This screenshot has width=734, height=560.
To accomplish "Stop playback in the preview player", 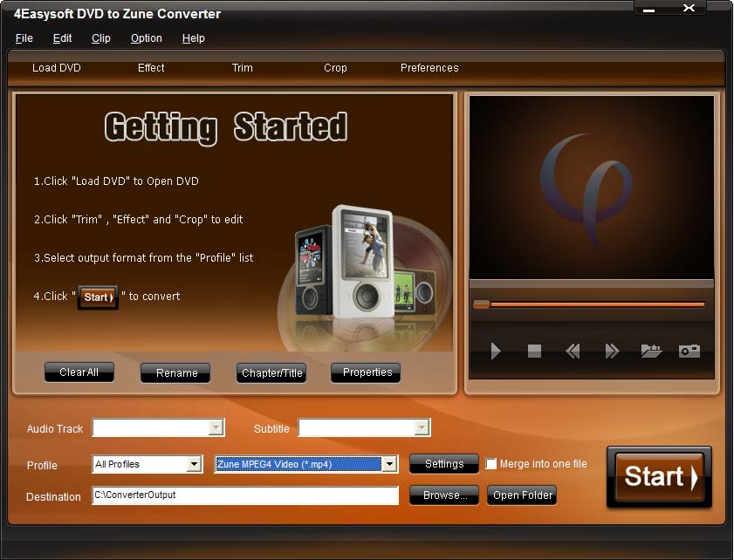I will (x=534, y=351).
